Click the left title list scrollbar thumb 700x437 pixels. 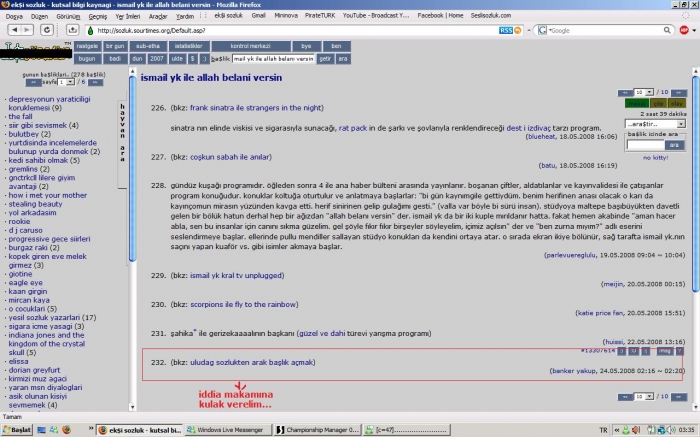pyautogui.click(x=132, y=170)
